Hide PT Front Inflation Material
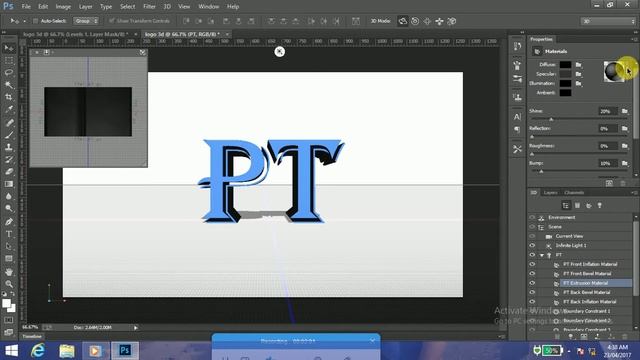640x360 pixels. coord(532,264)
